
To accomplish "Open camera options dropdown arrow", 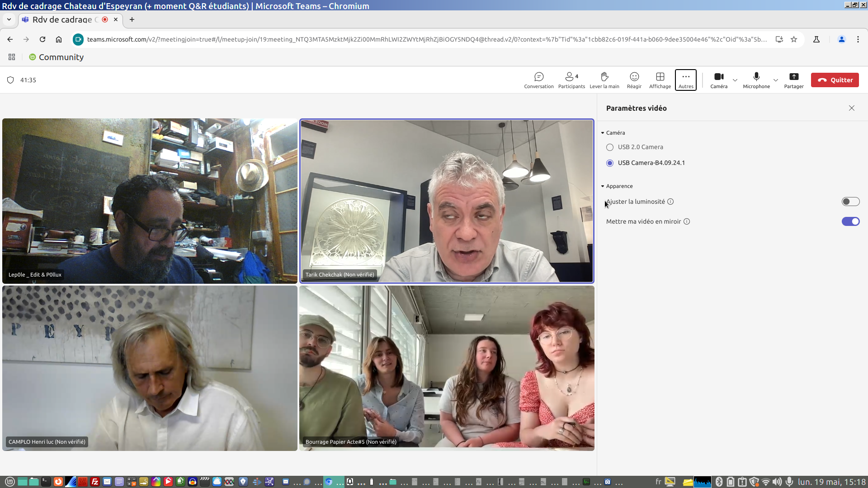I will [735, 80].
